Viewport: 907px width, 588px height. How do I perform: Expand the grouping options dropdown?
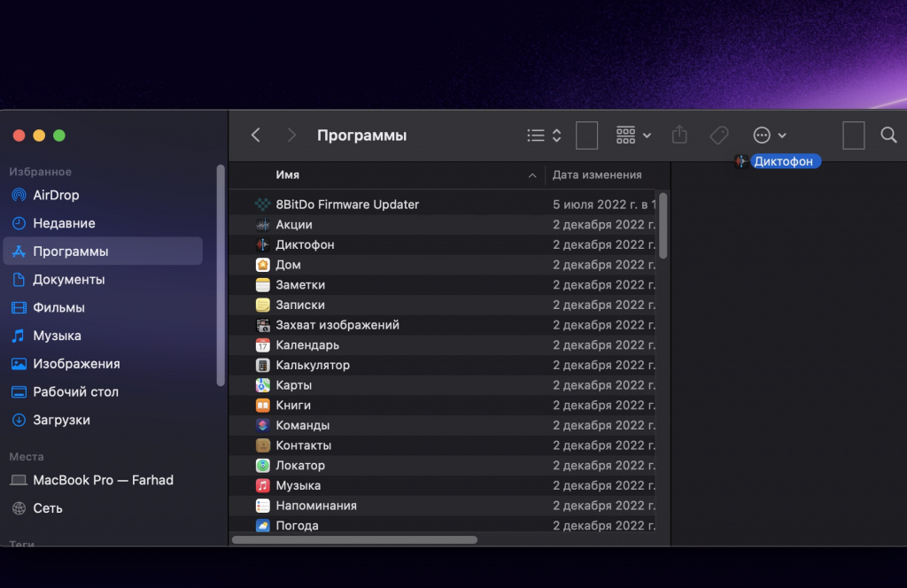pos(633,135)
